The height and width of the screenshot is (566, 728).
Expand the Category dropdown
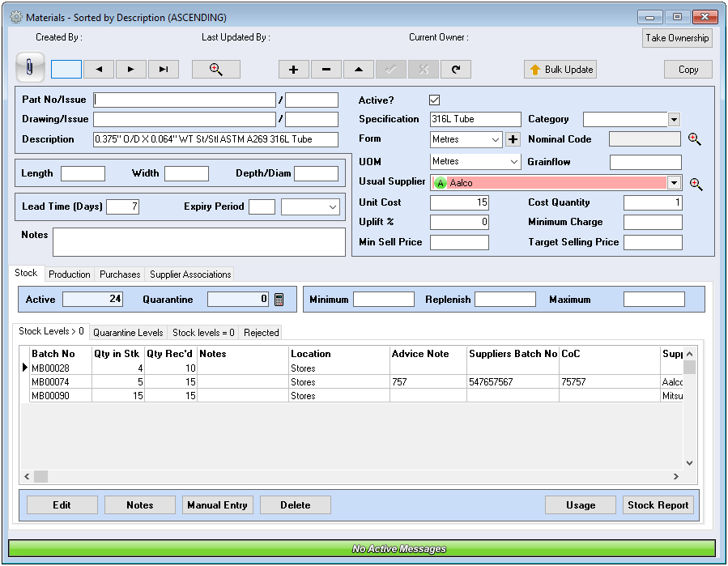[674, 120]
